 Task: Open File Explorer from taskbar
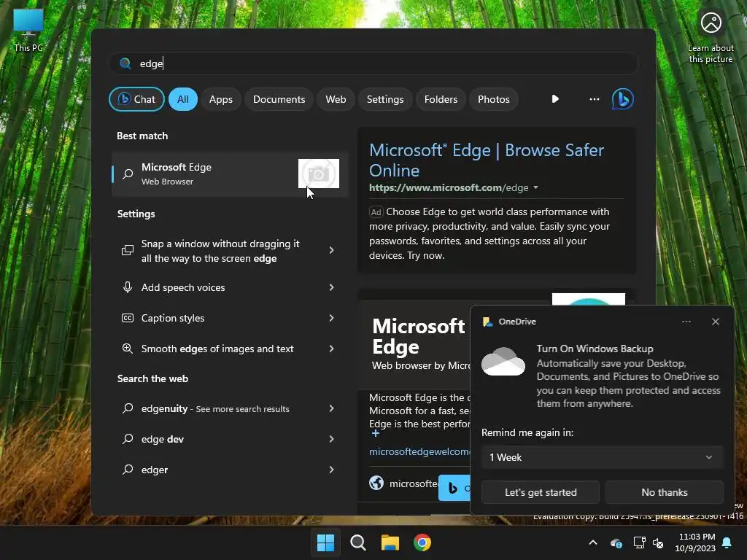click(x=390, y=542)
